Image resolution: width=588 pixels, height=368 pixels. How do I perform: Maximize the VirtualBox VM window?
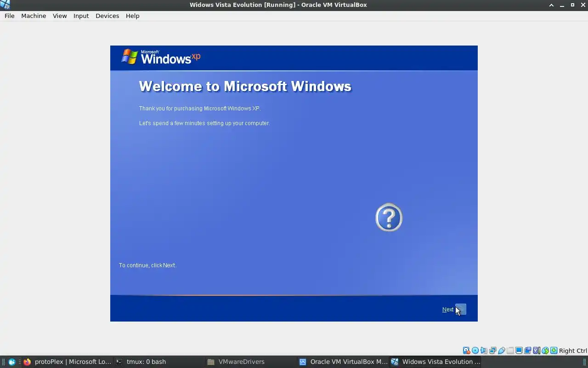(x=572, y=5)
